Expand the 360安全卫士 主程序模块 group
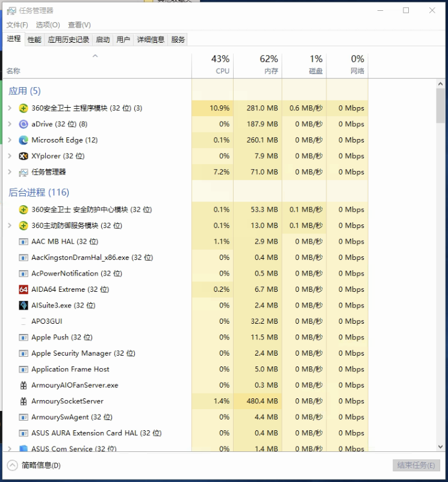 10,108
